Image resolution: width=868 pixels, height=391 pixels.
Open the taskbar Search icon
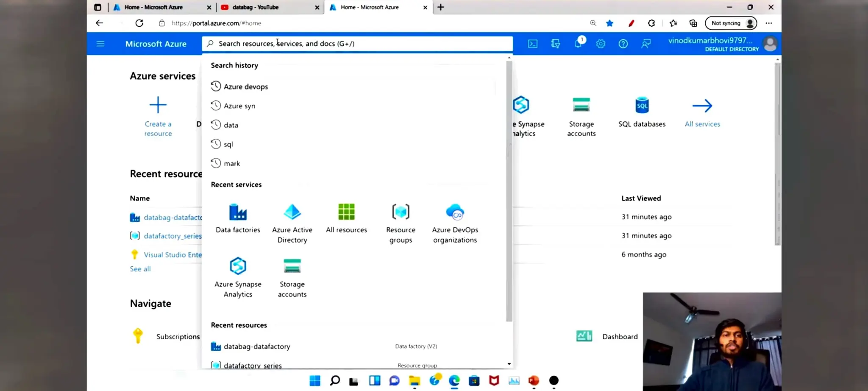tap(335, 380)
